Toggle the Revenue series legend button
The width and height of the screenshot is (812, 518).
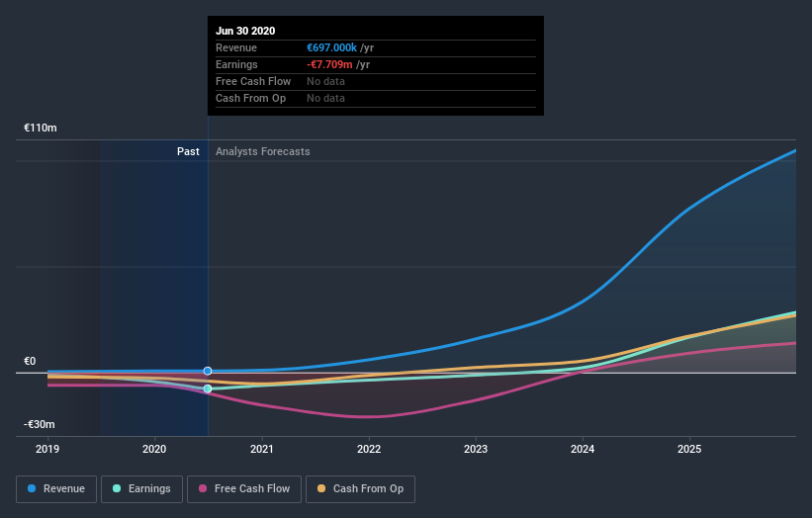point(56,489)
